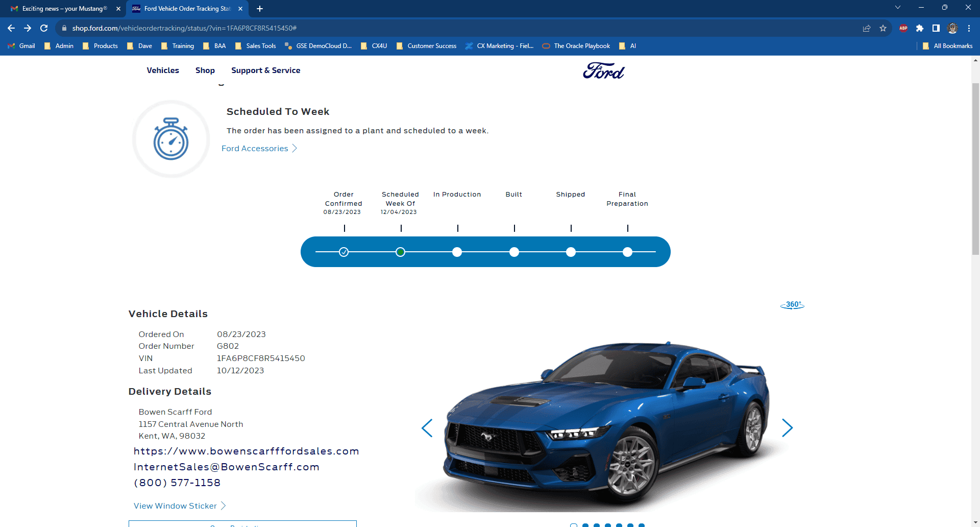The image size is (980, 527).
Task: Click the green Scheduled Week marker
Action: [401, 252]
